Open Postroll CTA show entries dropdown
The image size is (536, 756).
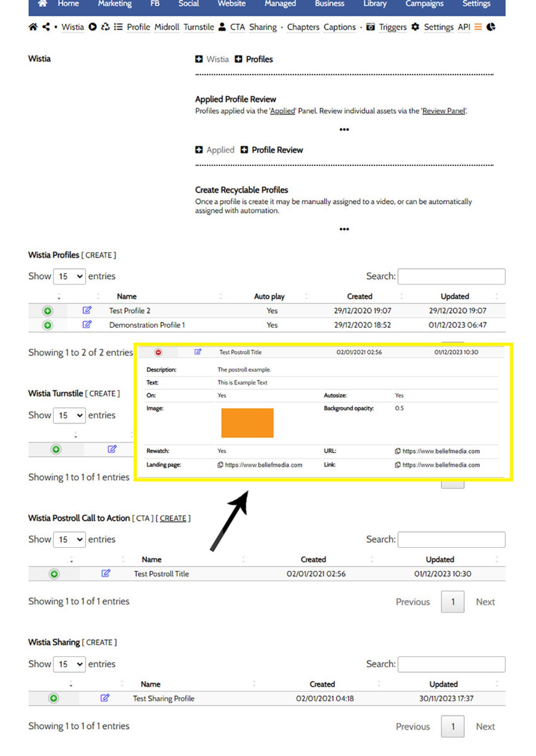click(69, 539)
